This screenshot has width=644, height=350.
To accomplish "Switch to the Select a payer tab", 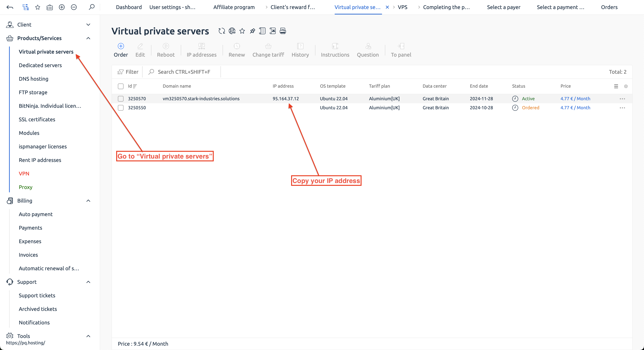I will click(x=504, y=7).
